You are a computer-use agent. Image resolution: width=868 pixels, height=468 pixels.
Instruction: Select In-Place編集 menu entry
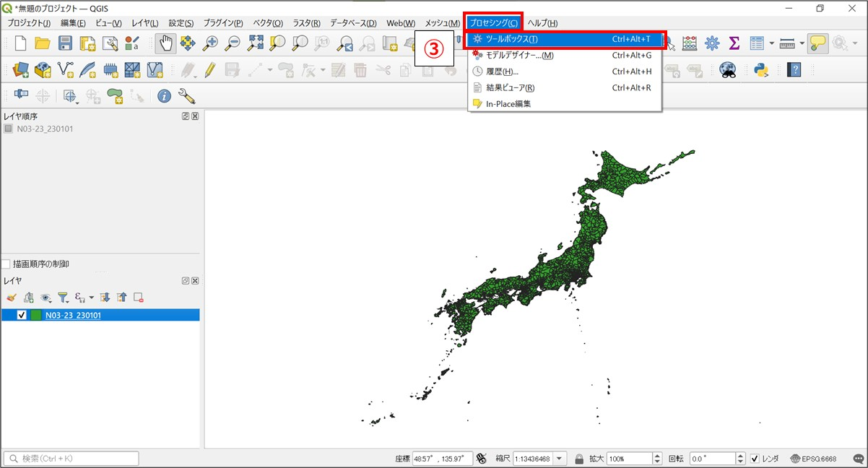(x=565, y=103)
